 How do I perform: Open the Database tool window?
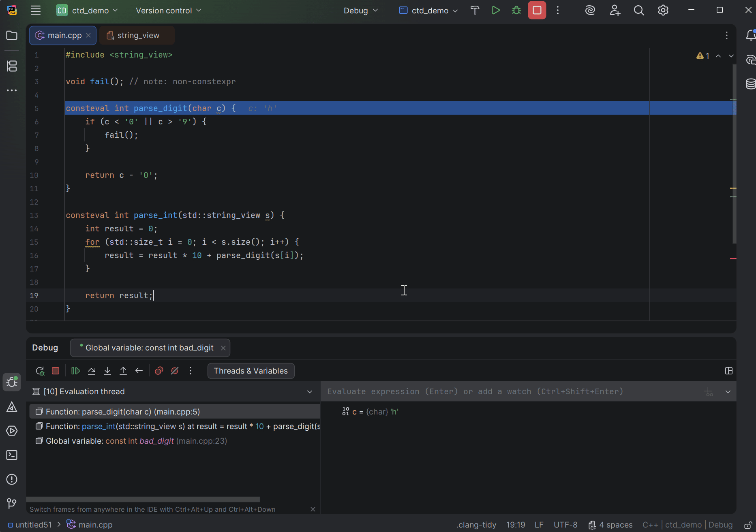pos(751,84)
